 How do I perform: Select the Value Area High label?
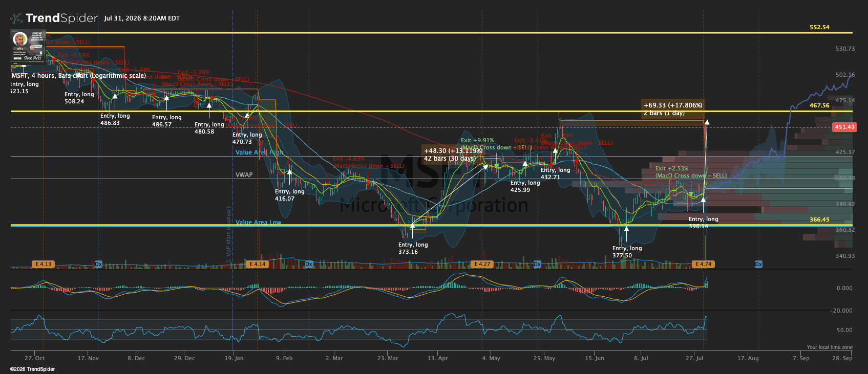coord(259,152)
